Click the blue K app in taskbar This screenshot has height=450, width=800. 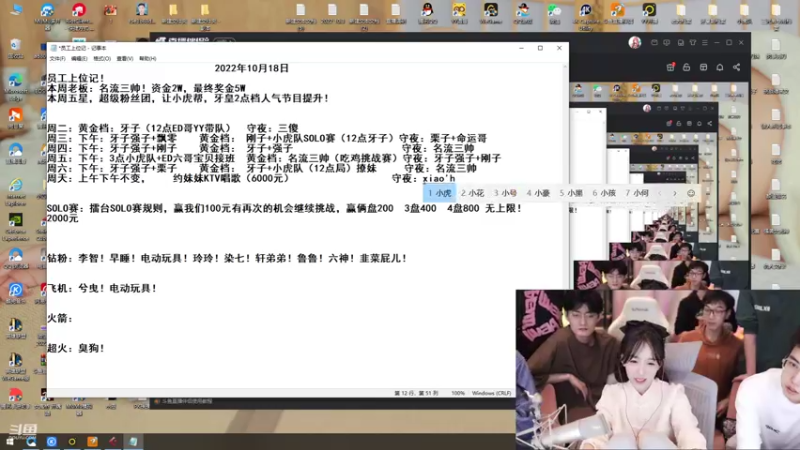[52, 441]
